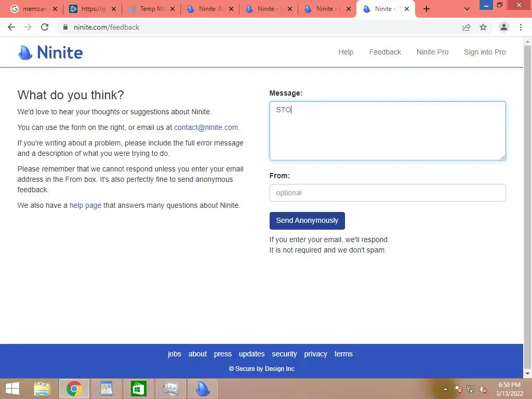The height and width of the screenshot is (399, 532).
Task: Open the performance monitor taskbar icon
Action: coord(170,389)
